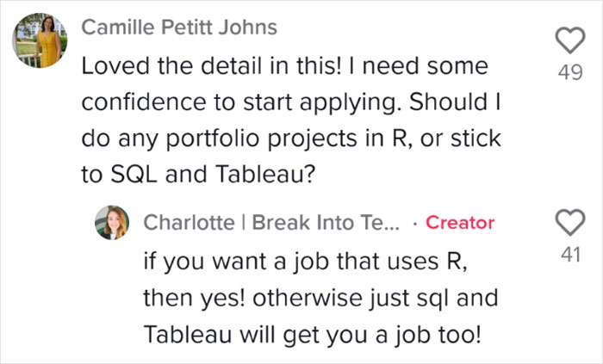Click the word "Tableau?" in Camille's comment
603x364 pixels.
pos(265,175)
